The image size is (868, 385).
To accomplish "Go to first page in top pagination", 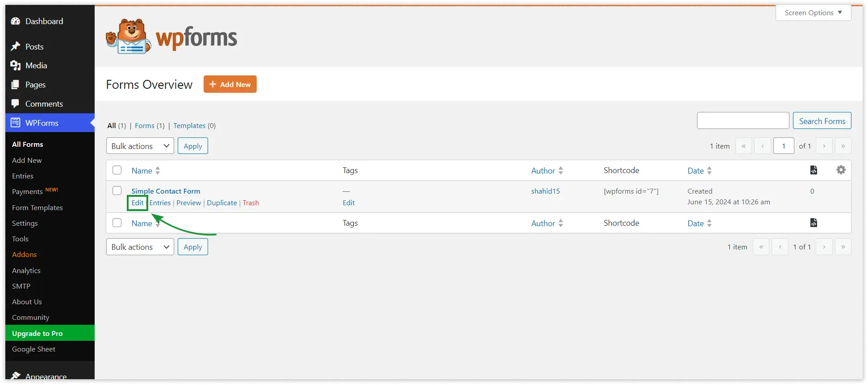I will (743, 146).
